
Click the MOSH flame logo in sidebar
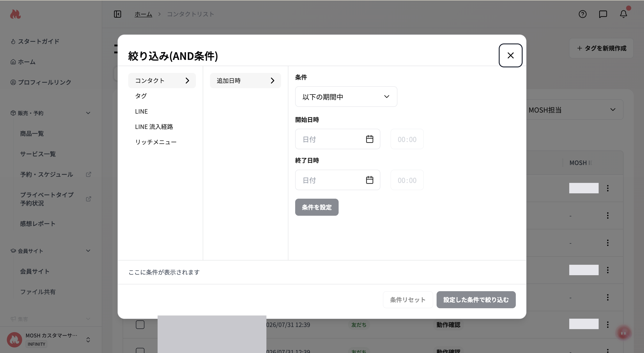(x=15, y=14)
